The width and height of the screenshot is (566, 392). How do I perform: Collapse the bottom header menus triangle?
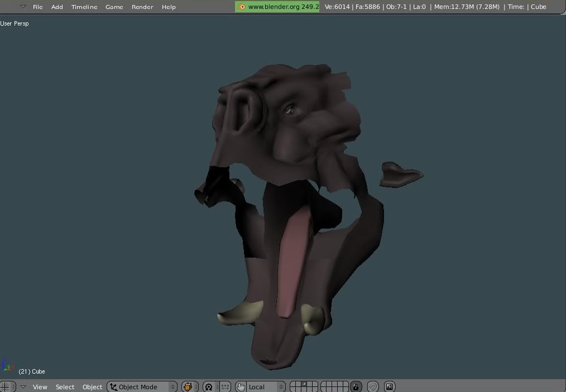pyautogui.click(x=23, y=386)
